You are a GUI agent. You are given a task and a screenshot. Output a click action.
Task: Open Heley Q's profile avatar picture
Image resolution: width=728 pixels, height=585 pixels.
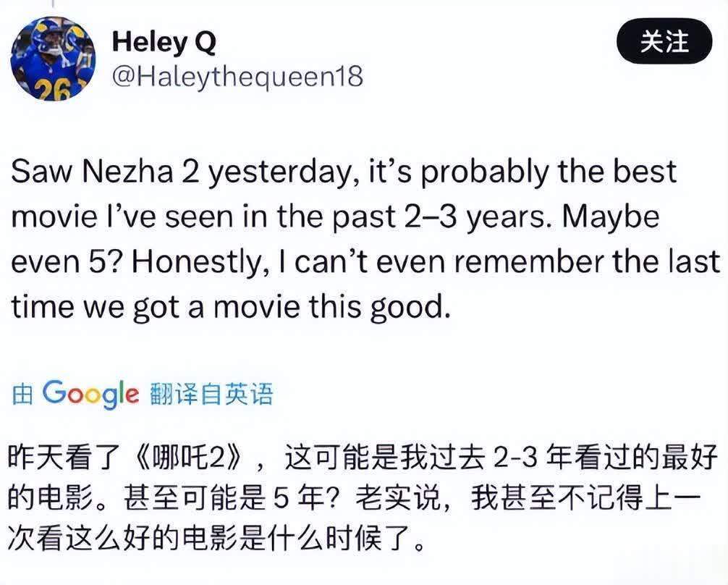(54, 59)
